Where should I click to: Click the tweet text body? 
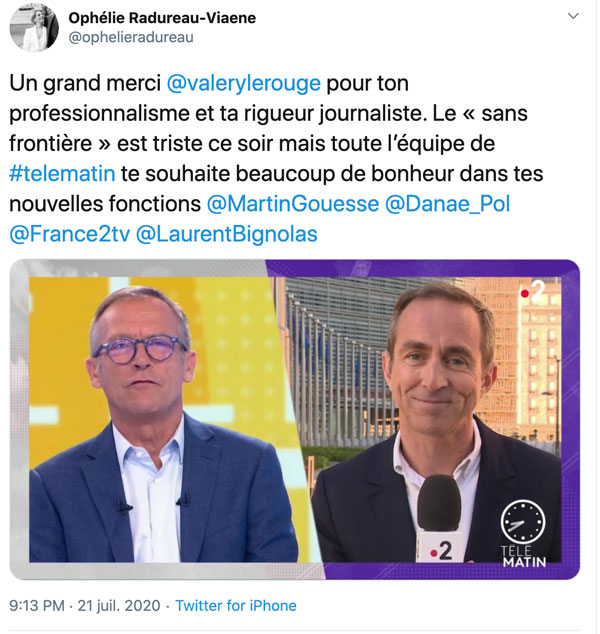pos(277,159)
